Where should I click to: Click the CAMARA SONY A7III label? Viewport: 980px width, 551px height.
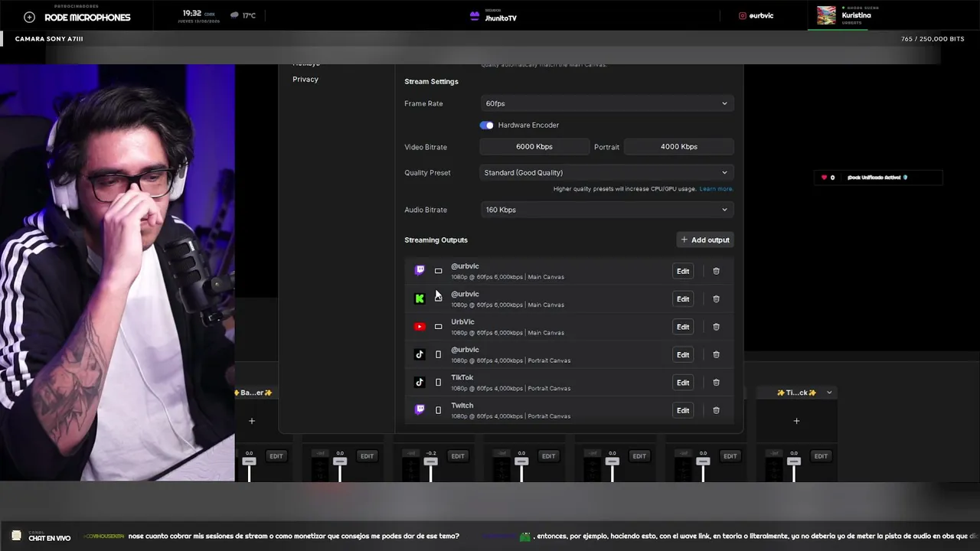coord(49,39)
